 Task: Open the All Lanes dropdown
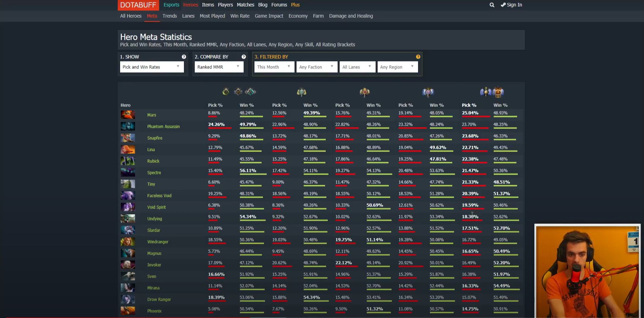tap(357, 67)
